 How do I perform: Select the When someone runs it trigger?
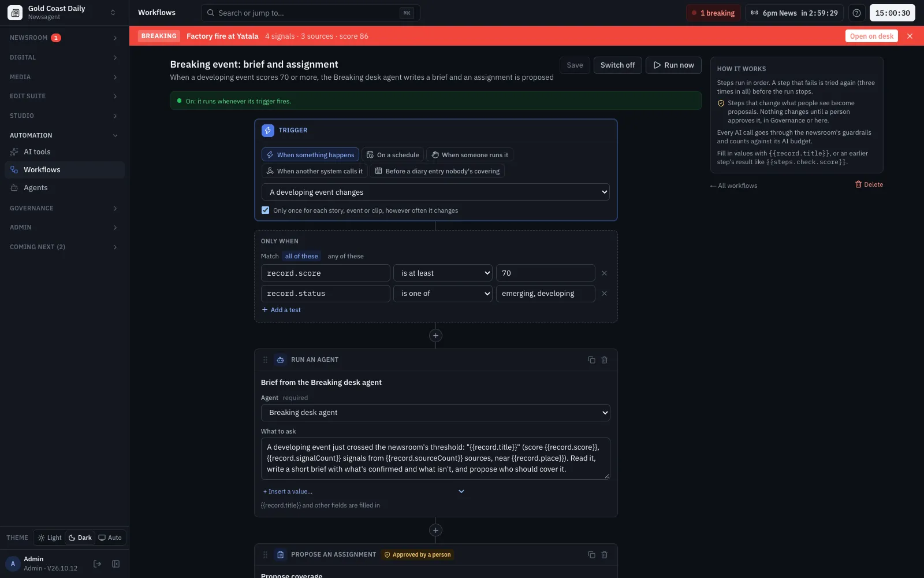pos(470,155)
